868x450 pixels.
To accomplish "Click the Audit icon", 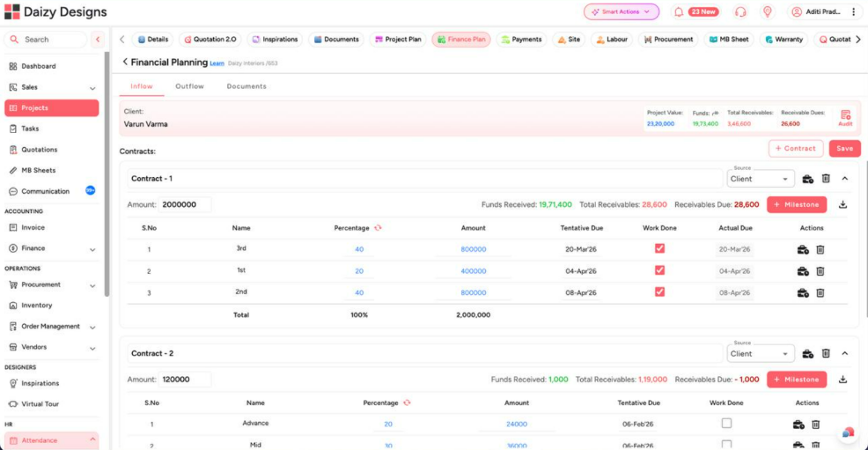I will (x=845, y=117).
